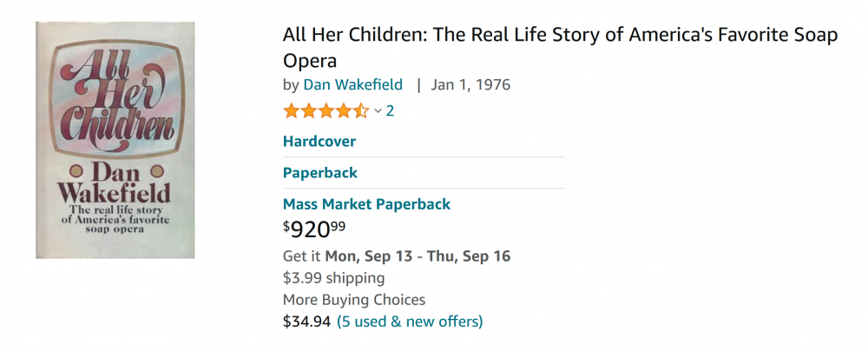Viewport: 868px width, 352px height.
Task: Click the $3.99 shipping text
Action: click(x=333, y=278)
